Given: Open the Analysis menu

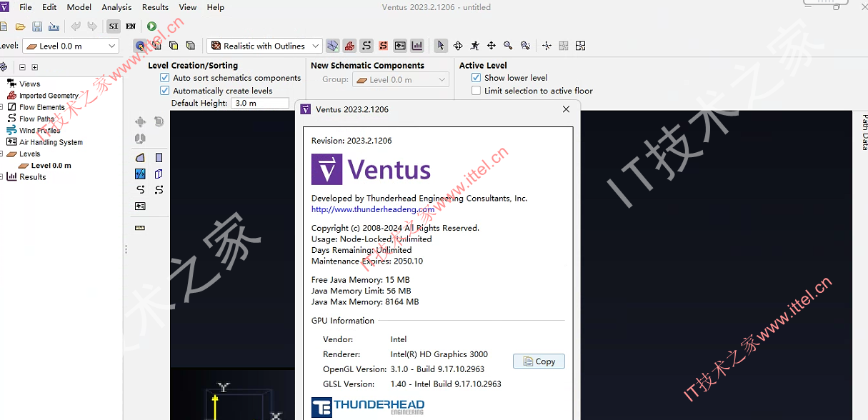Looking at the screenshot, I should (116, 7).
